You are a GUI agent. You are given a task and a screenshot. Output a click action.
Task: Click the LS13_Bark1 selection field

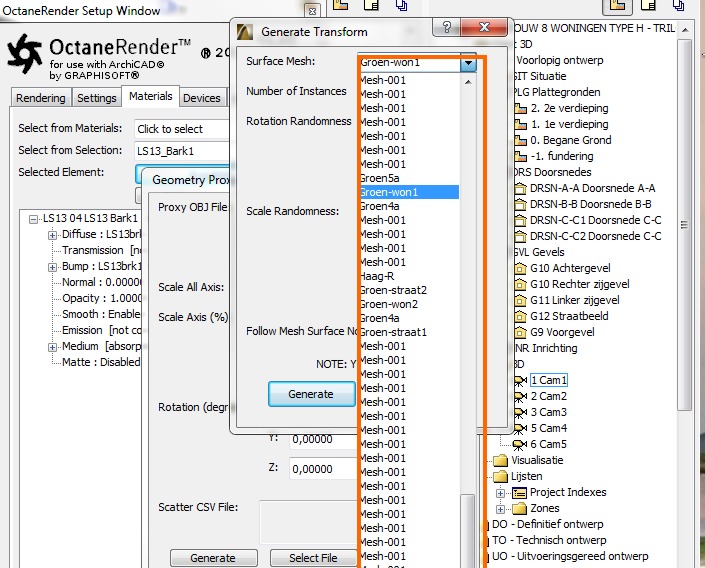coord(182,151)
